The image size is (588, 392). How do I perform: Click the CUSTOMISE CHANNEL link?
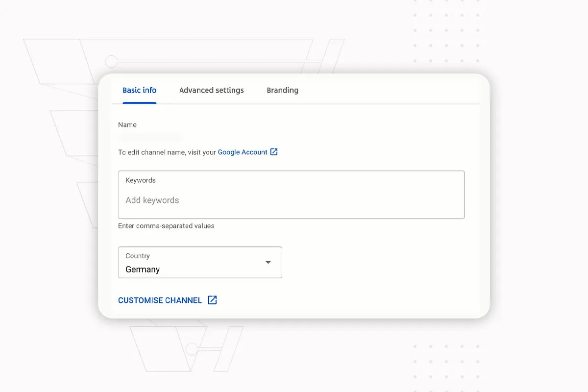(160, 300)
